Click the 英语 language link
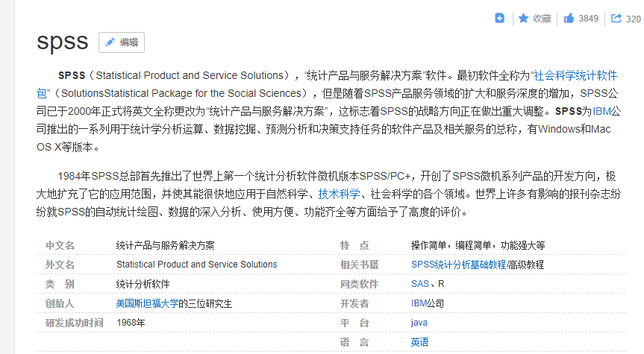This screenshot has width=644, height=354. [419, 342]
